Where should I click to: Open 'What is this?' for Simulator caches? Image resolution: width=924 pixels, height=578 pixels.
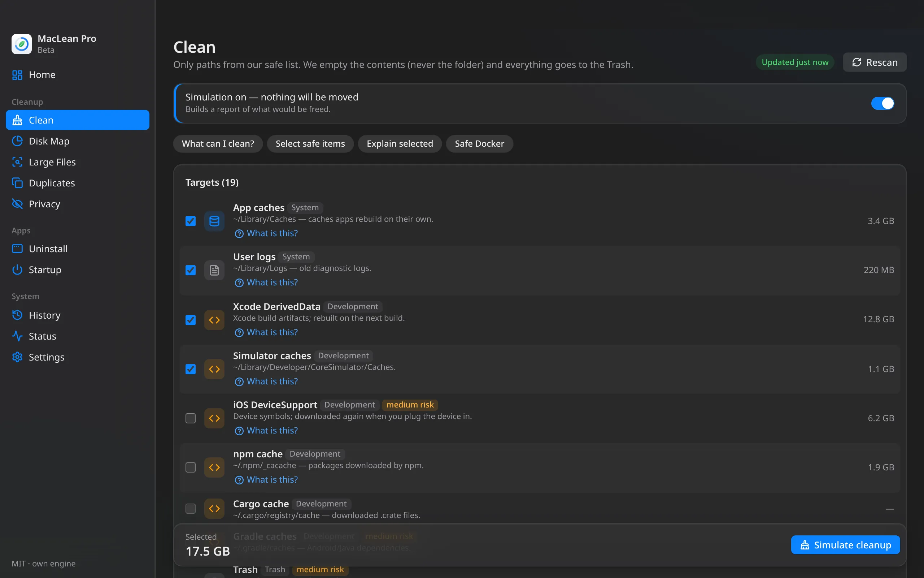pyautogui.click(x=266, y=382)
